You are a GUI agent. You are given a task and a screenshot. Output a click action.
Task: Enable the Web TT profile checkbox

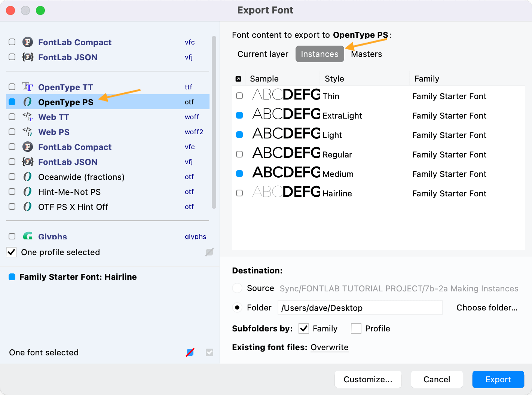tap(12, 117)
